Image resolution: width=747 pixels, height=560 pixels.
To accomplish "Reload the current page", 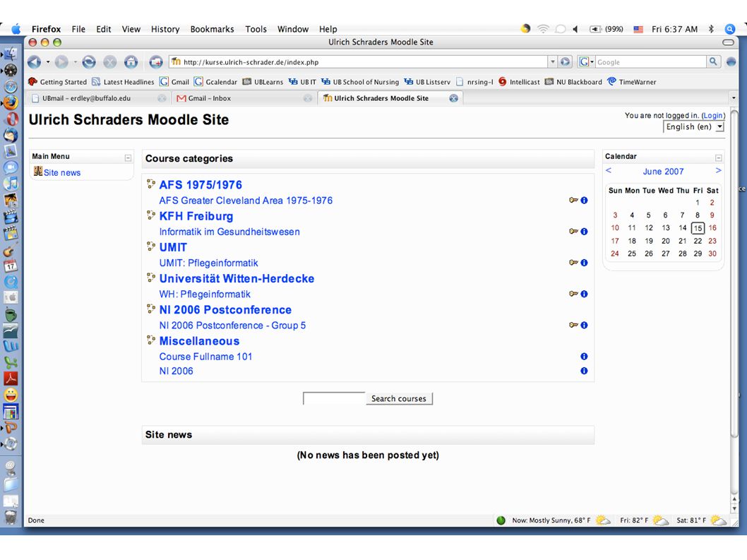I will pyautogui.click(x=89, y=62).
